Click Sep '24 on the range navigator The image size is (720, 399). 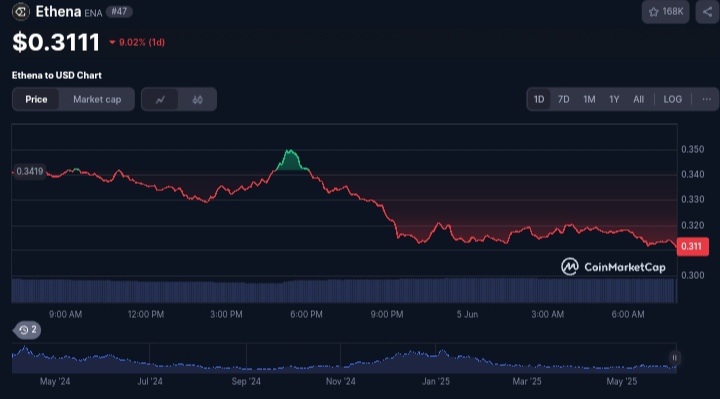point(246,382)
